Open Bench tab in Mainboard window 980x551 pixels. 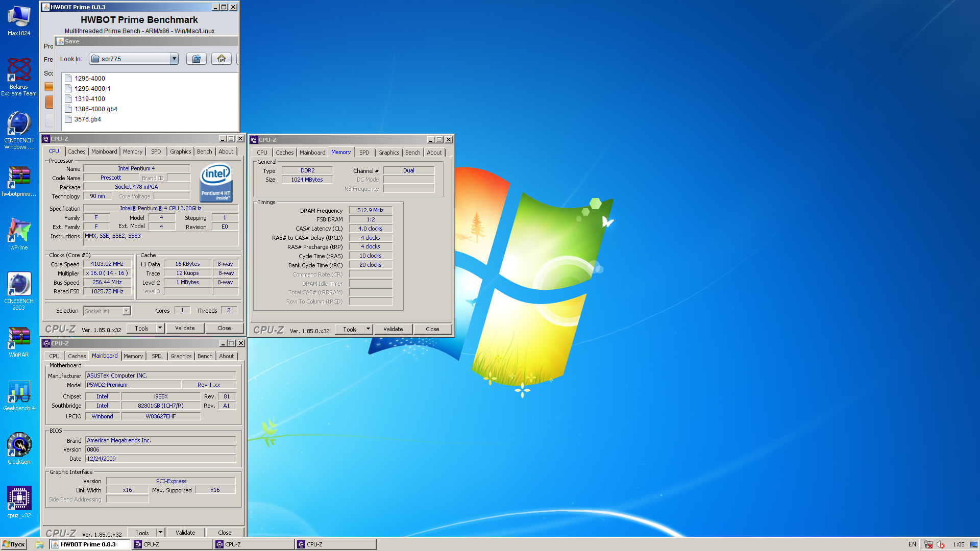[x=205, y=356]
